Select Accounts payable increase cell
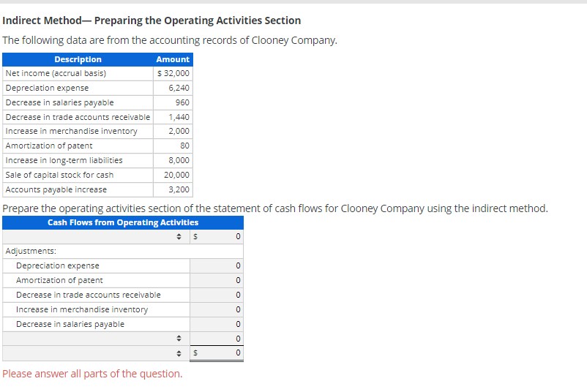The image size is (587, 392). (78, 189)
